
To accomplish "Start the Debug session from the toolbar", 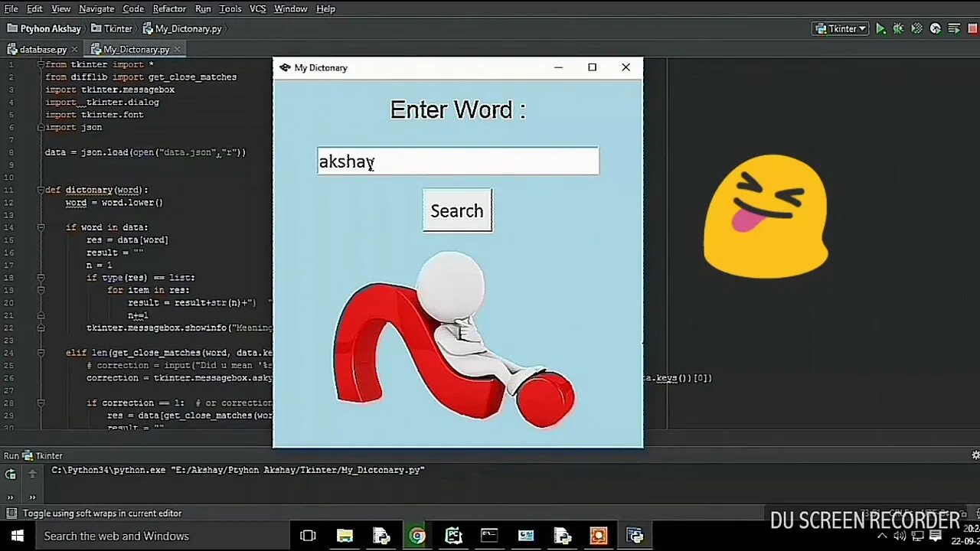I will 898,28.
